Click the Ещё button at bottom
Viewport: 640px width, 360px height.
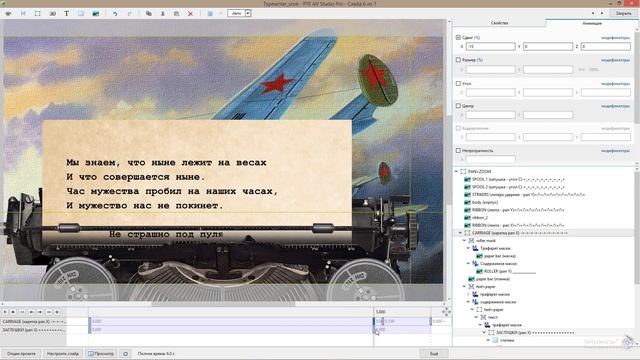click(434, 354)
